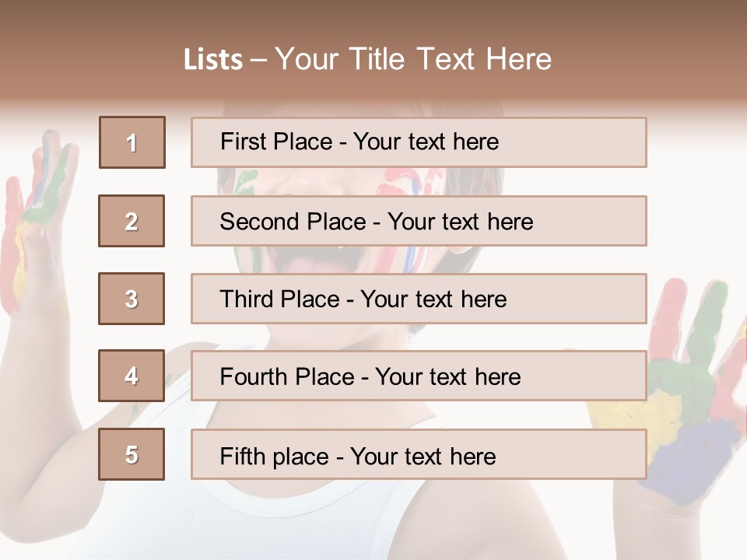Select the First Place text box
The height and width of the screenshot is (560, 747).
click(419, 142)
